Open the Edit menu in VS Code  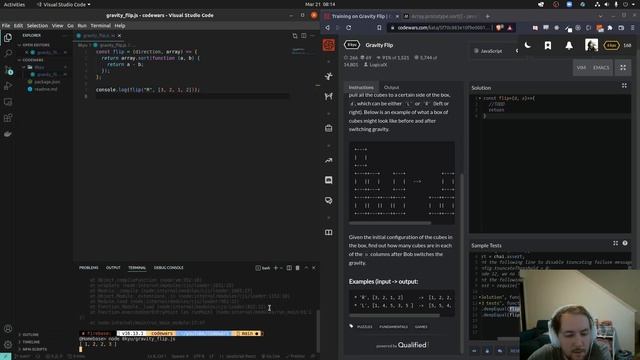(18, 26)
